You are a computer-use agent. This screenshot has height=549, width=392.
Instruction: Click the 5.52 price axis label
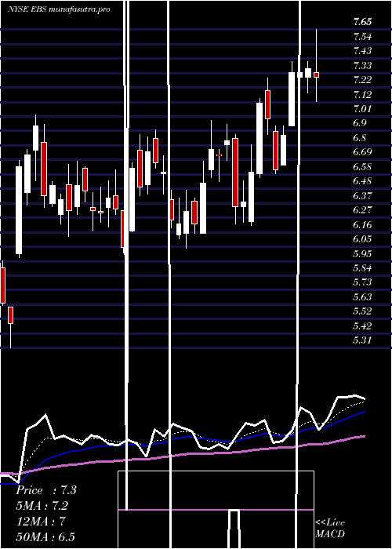[362, 311]
